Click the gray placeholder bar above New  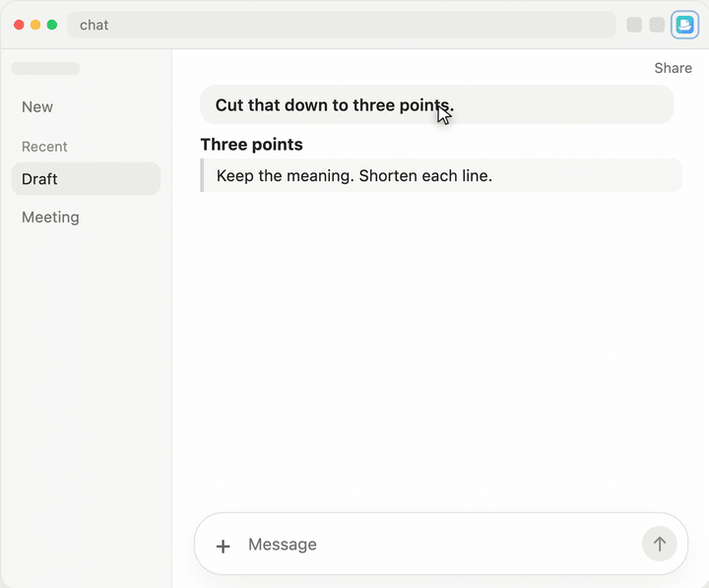coord(45,68)
